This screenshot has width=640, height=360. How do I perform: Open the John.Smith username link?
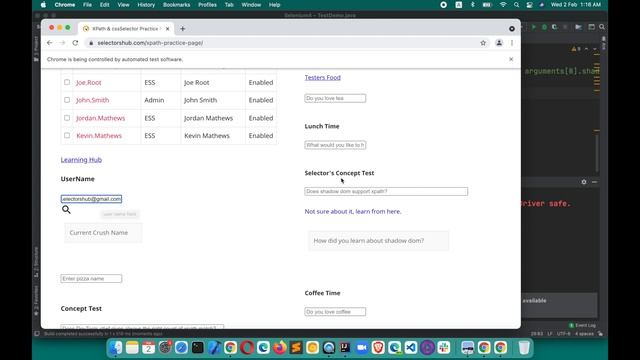pos(93,100)
